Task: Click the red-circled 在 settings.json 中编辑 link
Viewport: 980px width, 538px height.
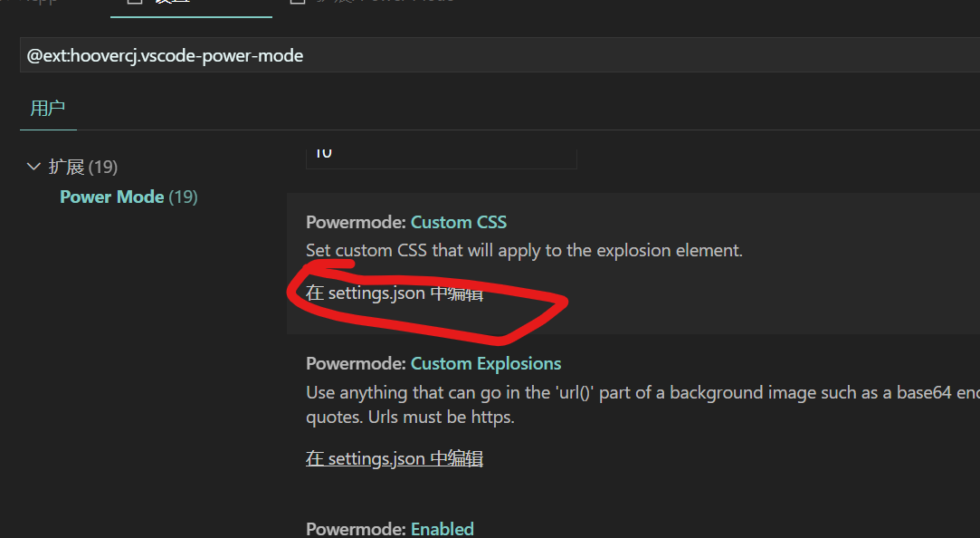Action: [395, 293]
